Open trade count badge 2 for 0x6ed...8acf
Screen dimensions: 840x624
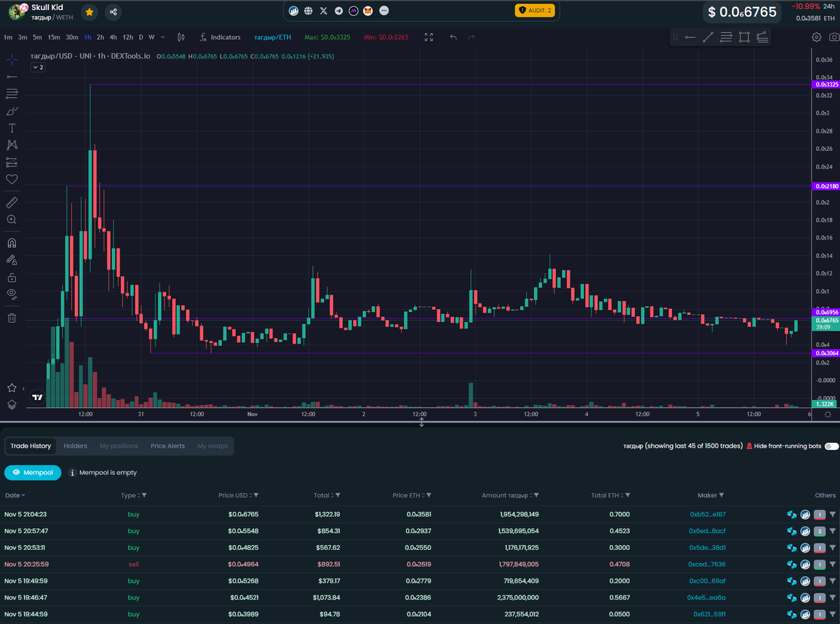click(x=819, y=531)
